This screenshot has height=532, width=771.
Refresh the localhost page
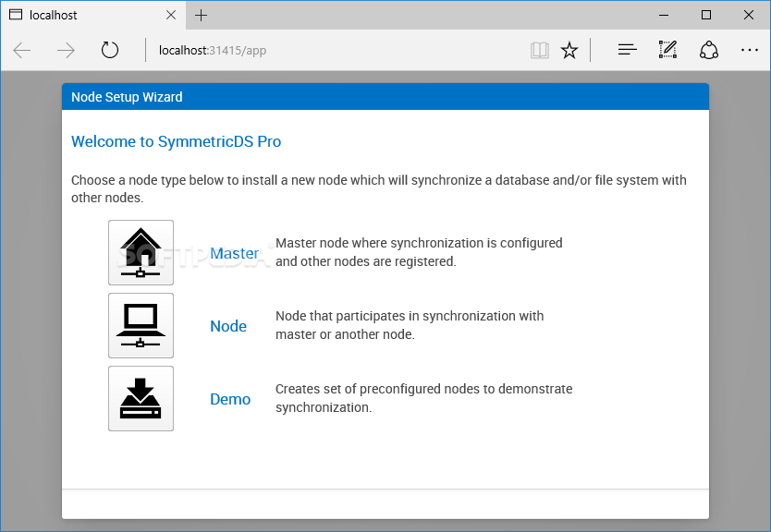(110, 50)
